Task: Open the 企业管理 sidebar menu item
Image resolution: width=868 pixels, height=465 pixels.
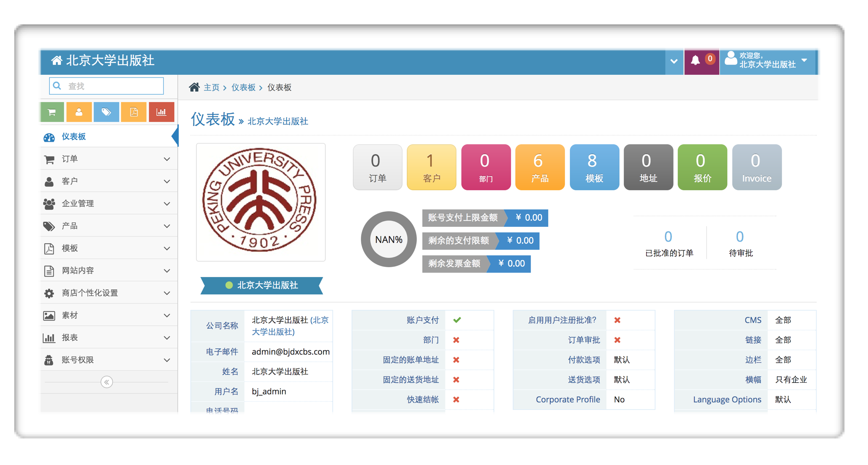Action: (109, 203)
